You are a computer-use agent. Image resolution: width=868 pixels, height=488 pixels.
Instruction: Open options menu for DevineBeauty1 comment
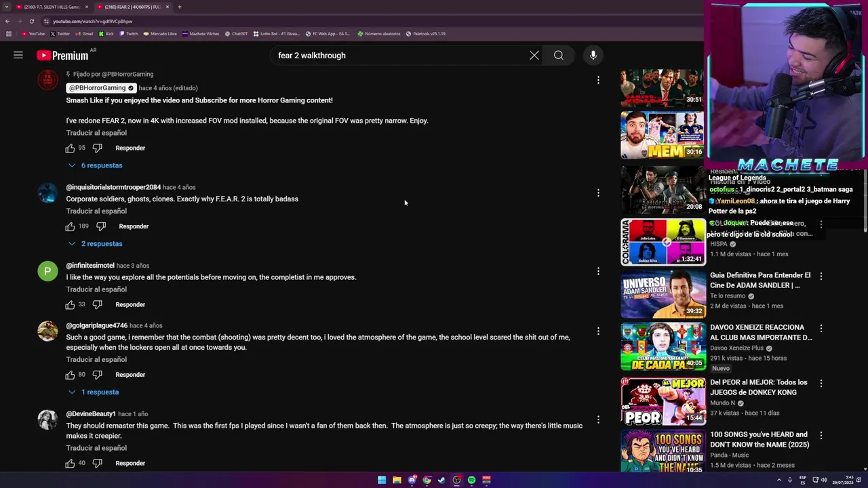pyautogui.click(x=598, y=420)
